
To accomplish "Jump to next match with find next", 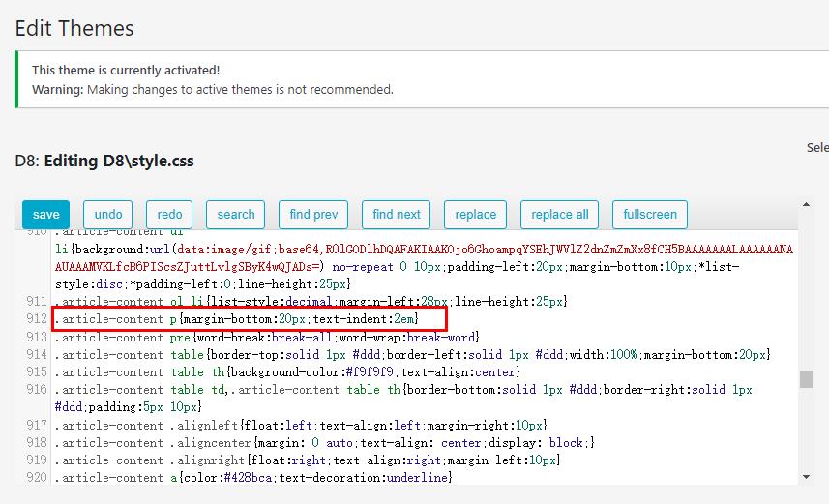I will pyautogui.click(x=396, y=215).
